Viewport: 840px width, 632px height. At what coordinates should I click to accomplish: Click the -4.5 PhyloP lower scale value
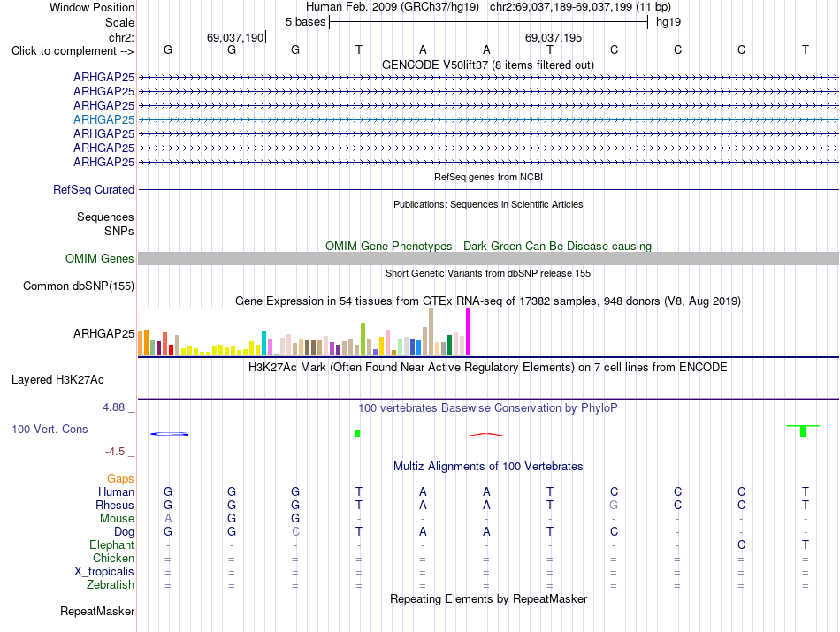point(115,452)
